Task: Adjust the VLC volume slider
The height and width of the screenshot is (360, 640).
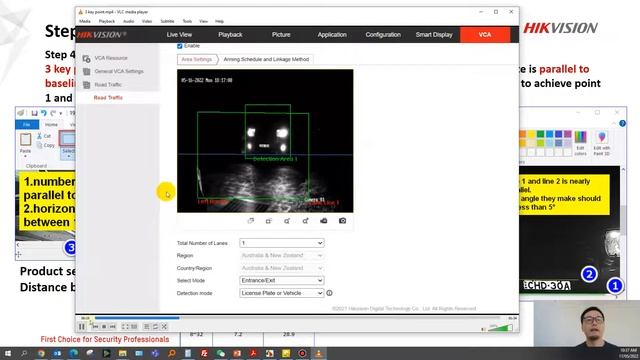Action: [500, 327]
